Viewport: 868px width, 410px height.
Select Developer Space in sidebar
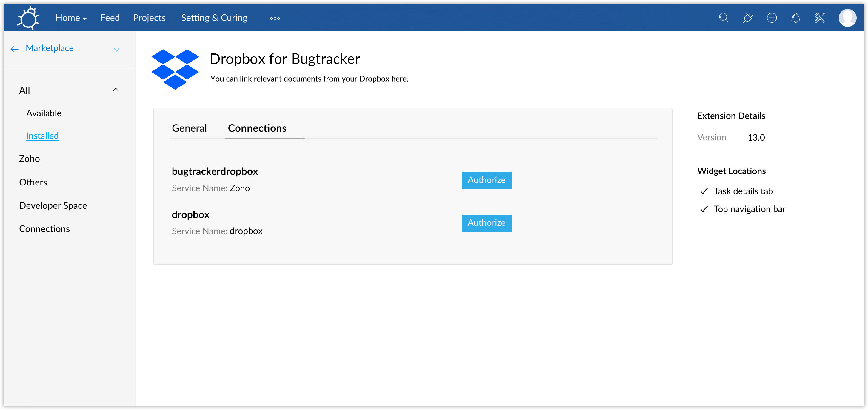pos(53,205)
